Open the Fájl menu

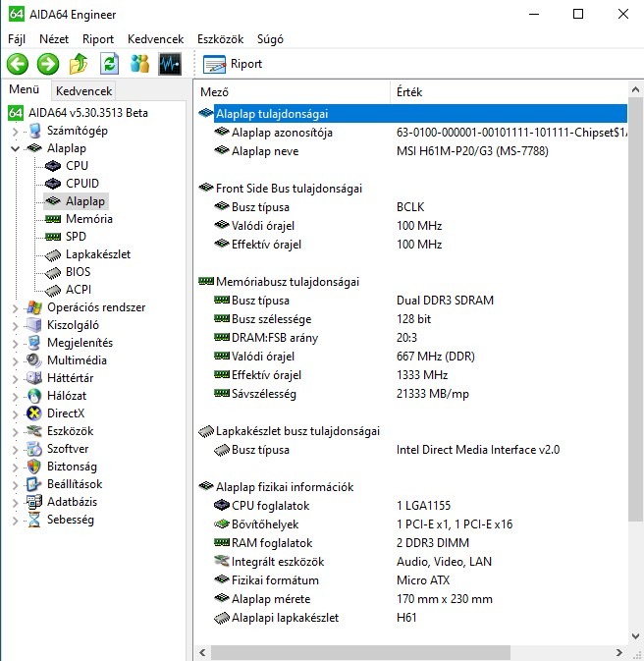click(x=17, y=39)
